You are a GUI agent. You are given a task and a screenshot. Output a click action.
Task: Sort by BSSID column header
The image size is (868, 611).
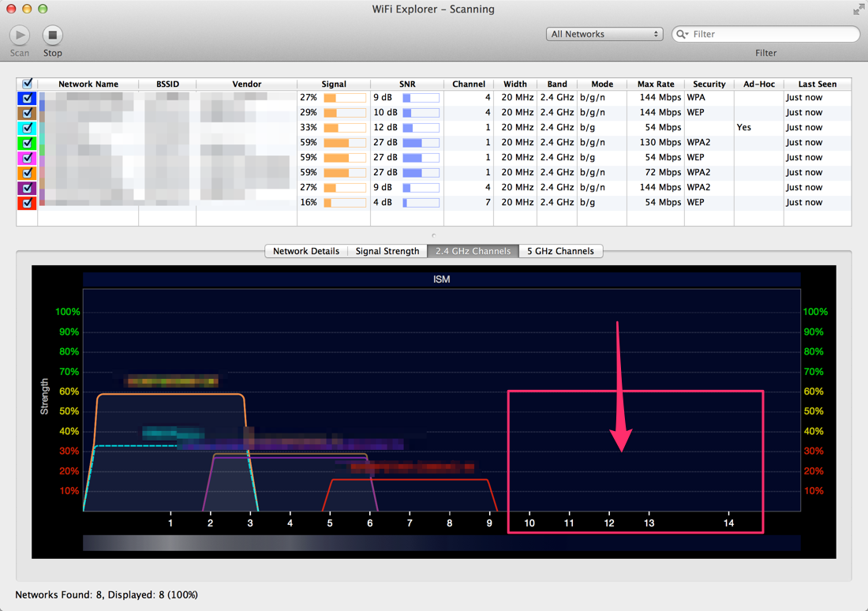(167, 84)
